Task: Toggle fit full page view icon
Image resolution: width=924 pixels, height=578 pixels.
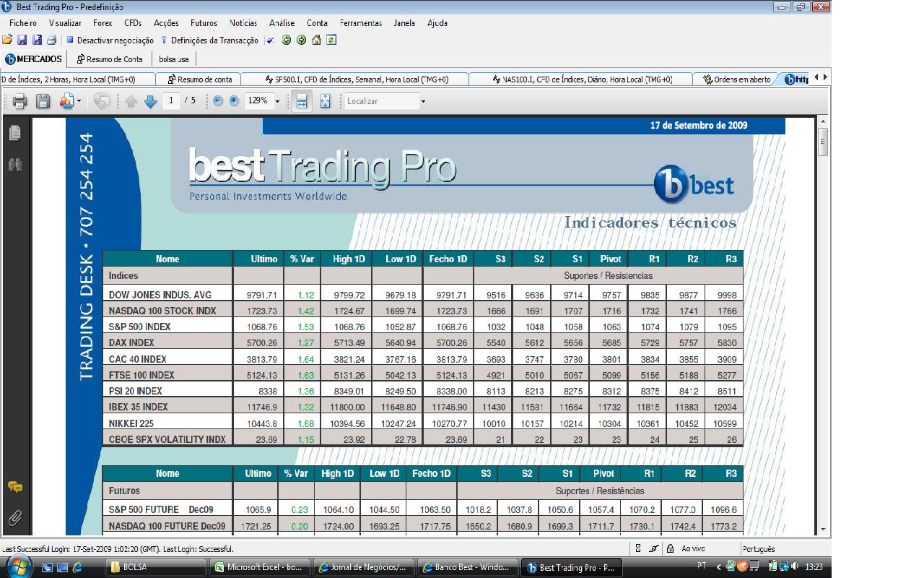Action: (325, 101)
